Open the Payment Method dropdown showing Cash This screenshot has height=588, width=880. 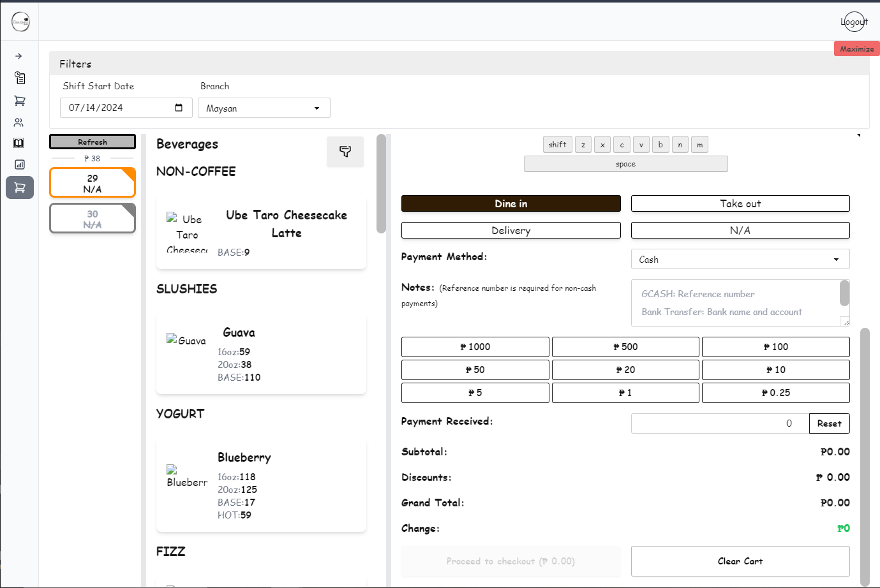click(740, 259)
